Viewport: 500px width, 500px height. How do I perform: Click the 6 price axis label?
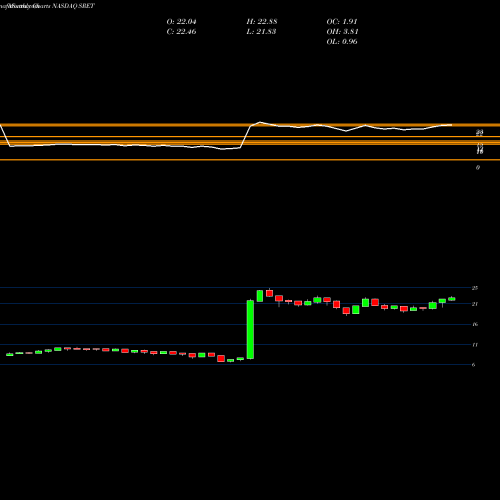[473, 365]
